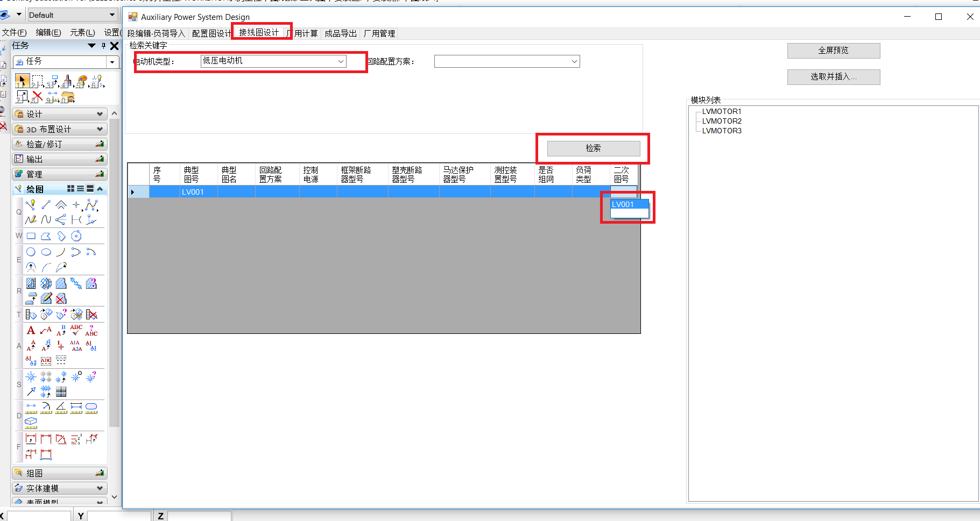Select the Place Line tool
Image resolution: width=980 pixels, height=521 pixels.
point(46,205)
